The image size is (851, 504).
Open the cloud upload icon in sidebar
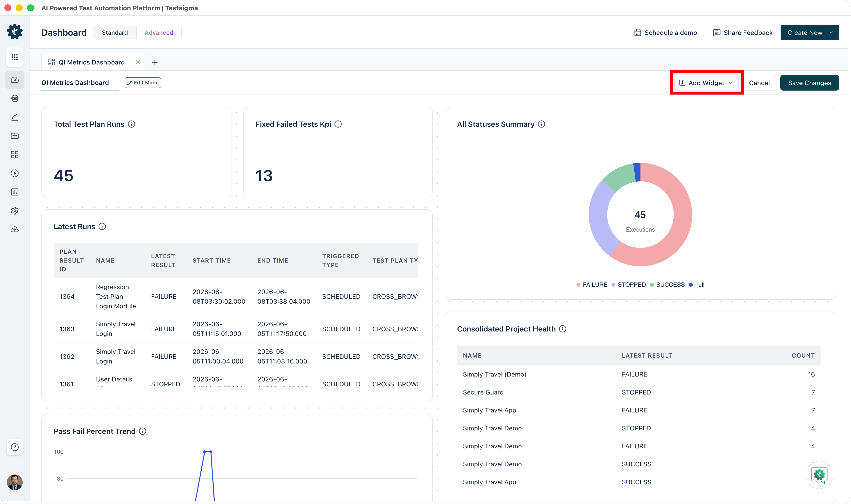[15, 230]
